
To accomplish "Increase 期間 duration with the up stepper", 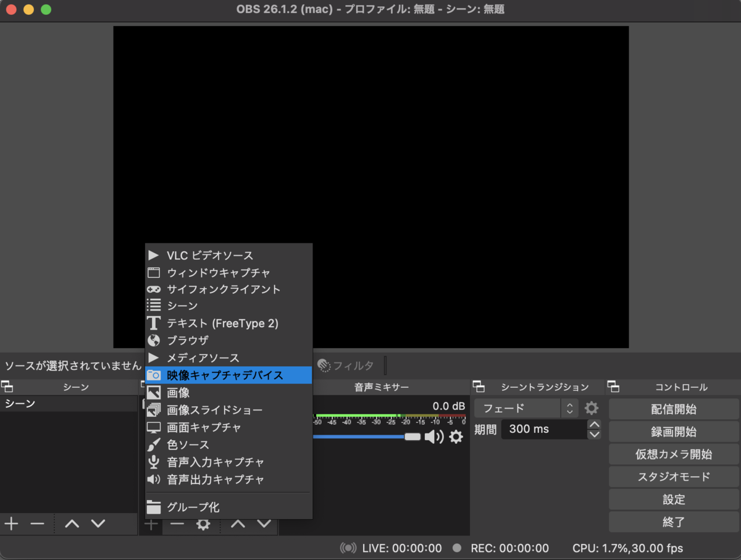I will tap(594, 424).
